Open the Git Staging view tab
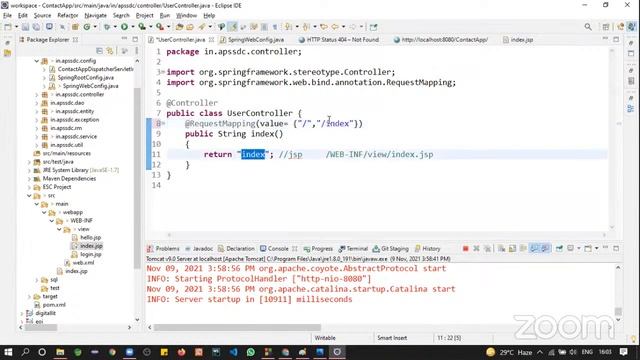This screenshot has width=640, height=360. pyautogui.click(x=391, y=249)
